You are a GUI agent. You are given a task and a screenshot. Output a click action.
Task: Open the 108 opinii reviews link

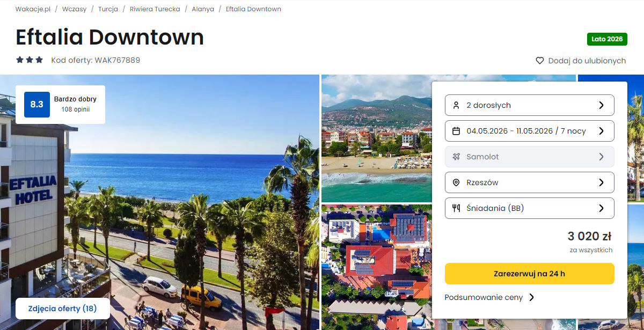75,109
